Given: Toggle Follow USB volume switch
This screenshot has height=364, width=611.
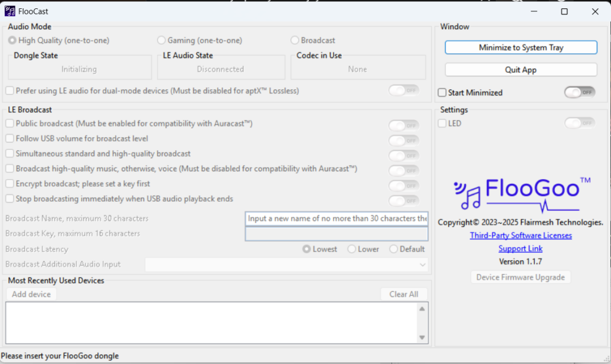Looking at the screenshot, I should click(x=404, y=140).
